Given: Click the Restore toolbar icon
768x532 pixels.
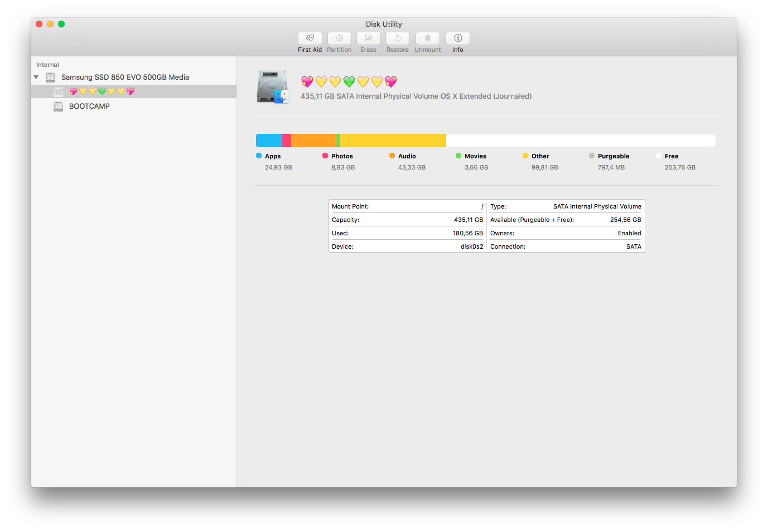Looking at the screenshot, I should (x=398, y=38).
